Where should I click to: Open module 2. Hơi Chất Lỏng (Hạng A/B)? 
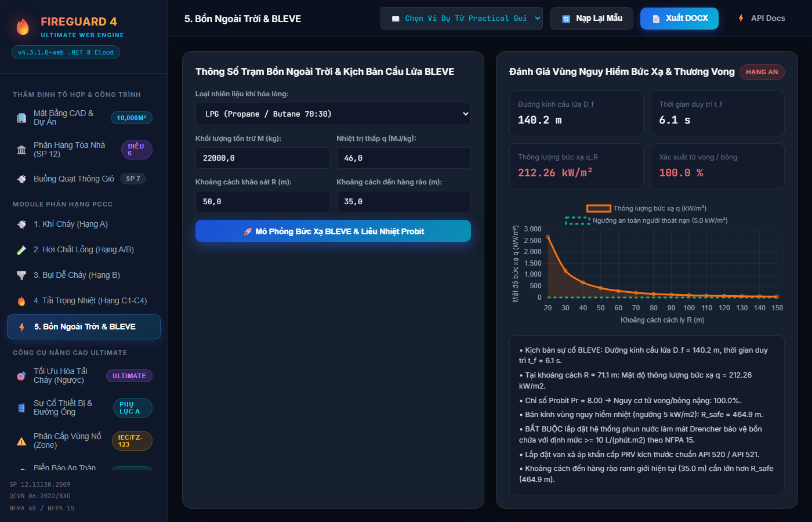[84, 250]
